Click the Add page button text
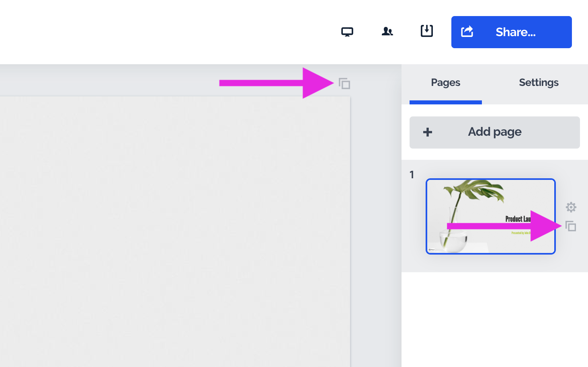Viewport: 588px width, 367px height. (494, 132)
